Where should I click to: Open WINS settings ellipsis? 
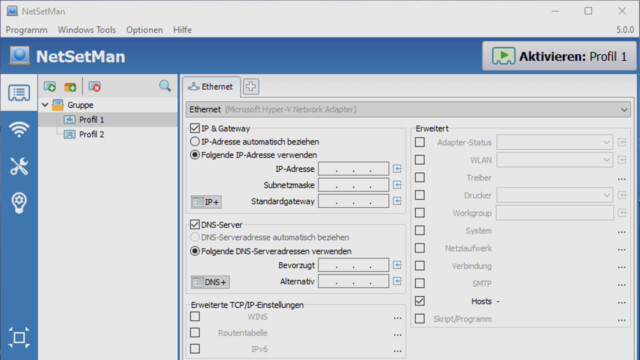[x=398, y=318]
